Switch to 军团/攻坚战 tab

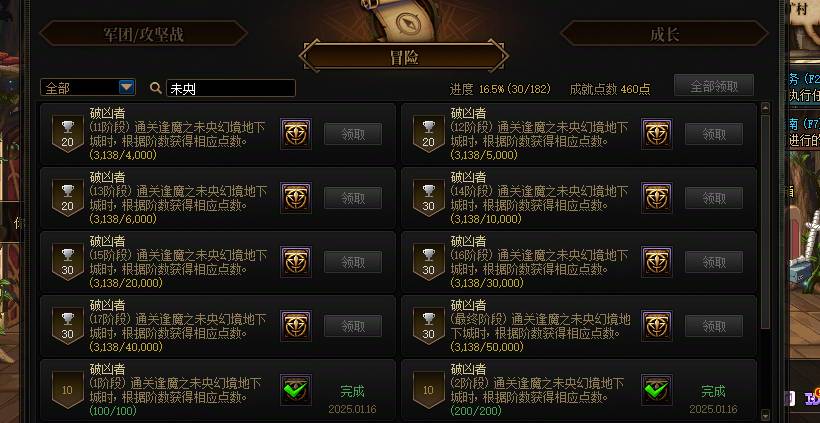pos(143,34)
